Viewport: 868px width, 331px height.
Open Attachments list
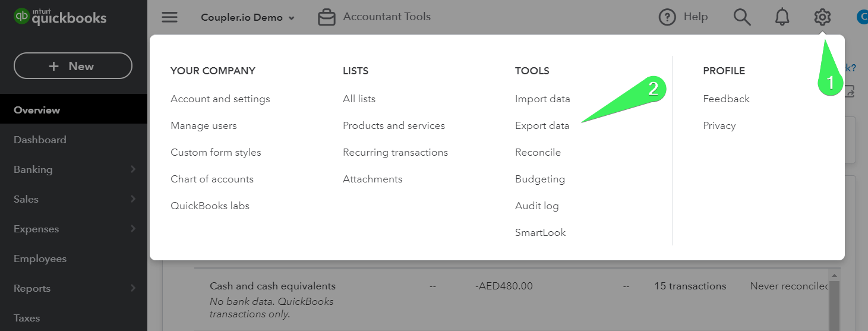(373, 179)
